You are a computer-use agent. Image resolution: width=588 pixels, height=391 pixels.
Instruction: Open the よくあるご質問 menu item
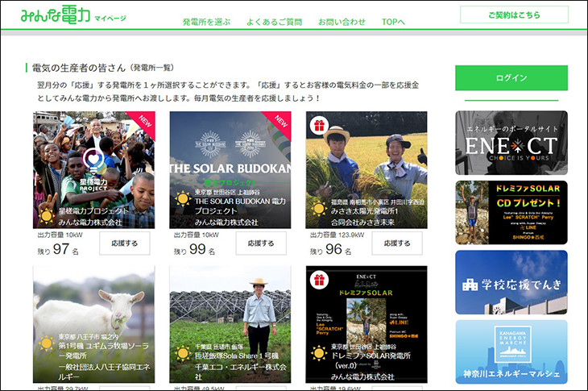pyautogui.click(x=274, y=22)
